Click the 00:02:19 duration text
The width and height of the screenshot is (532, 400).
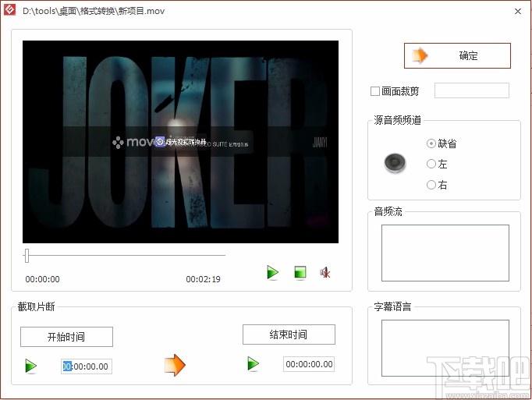[x=203, y=279]
